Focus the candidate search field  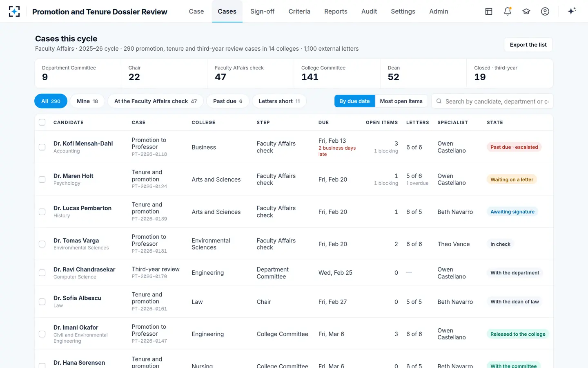click(x=492, y=101)
